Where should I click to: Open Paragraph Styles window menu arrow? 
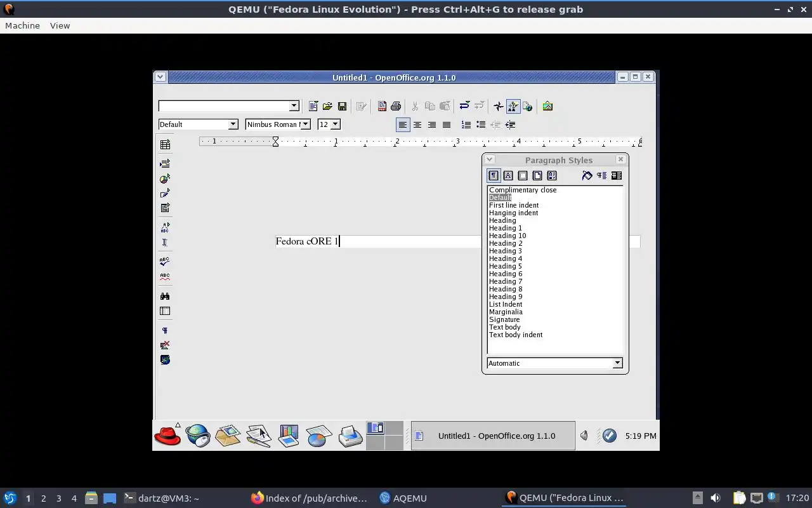pos(489,160)
